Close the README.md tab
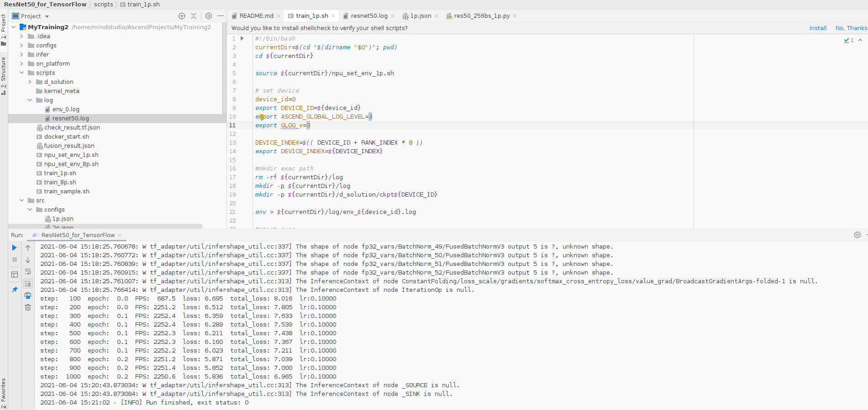The height and width of the screenshot is (410, 868). 279,16
